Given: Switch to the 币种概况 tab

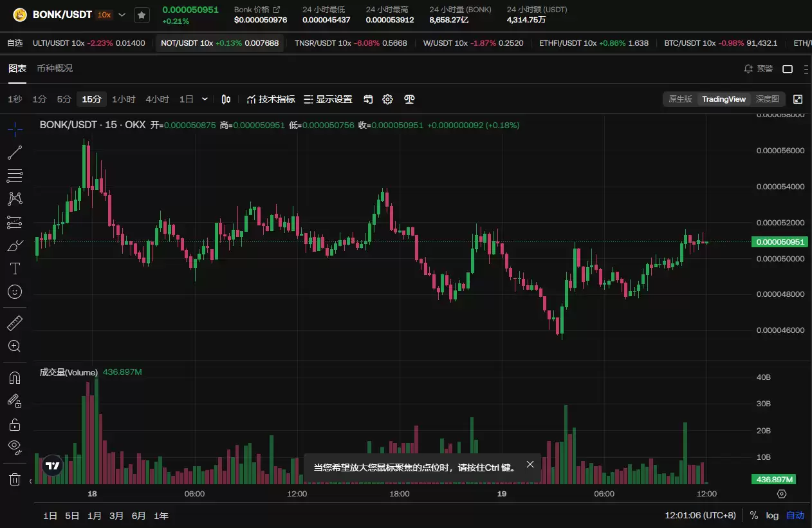Looking at the screenshot, I should coord(55,68).
